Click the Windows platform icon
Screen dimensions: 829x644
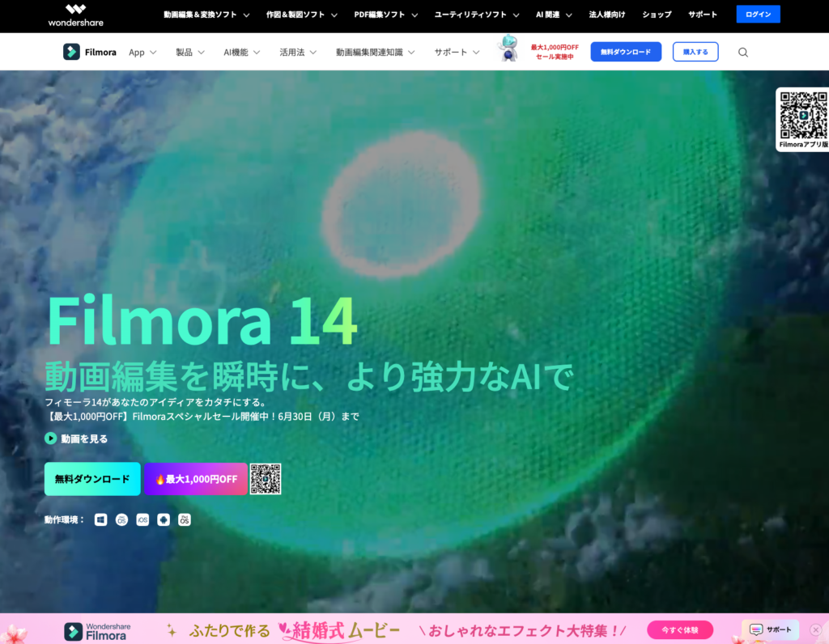coord(100,519)
